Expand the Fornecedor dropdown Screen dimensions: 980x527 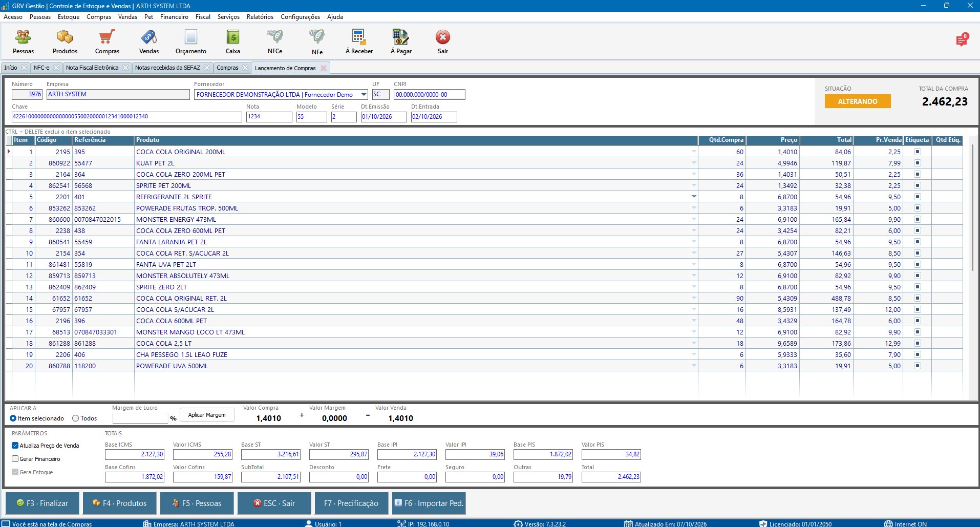click(364, 94)
